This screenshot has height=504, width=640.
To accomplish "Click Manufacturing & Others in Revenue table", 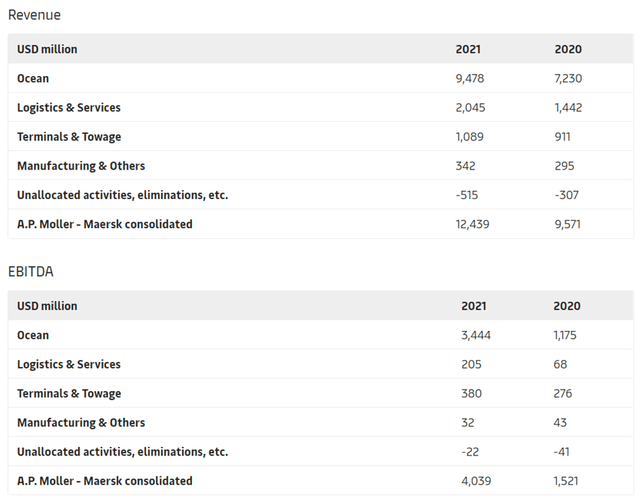I will (81, 166).
